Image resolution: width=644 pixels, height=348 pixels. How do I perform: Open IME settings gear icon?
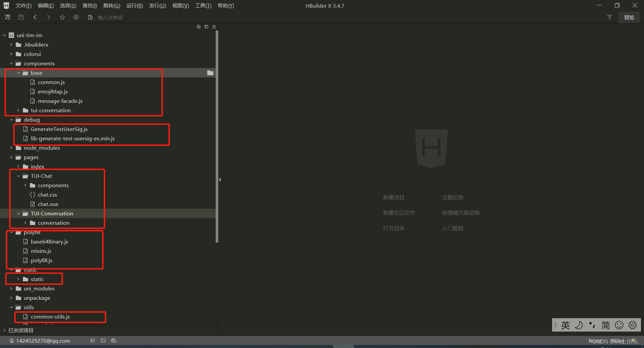click(633, 325)
